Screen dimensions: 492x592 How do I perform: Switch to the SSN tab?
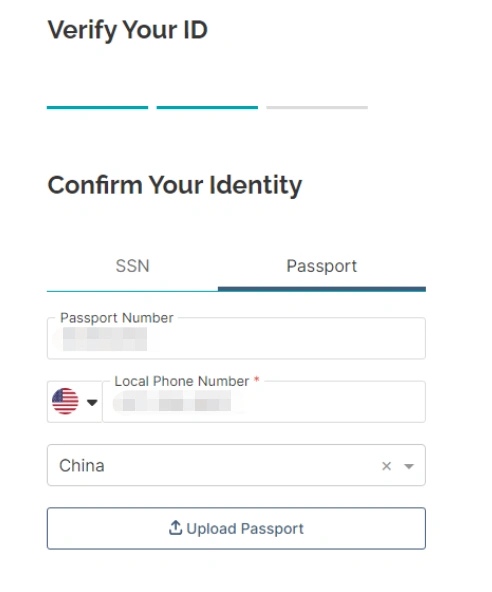coord(133,266)
